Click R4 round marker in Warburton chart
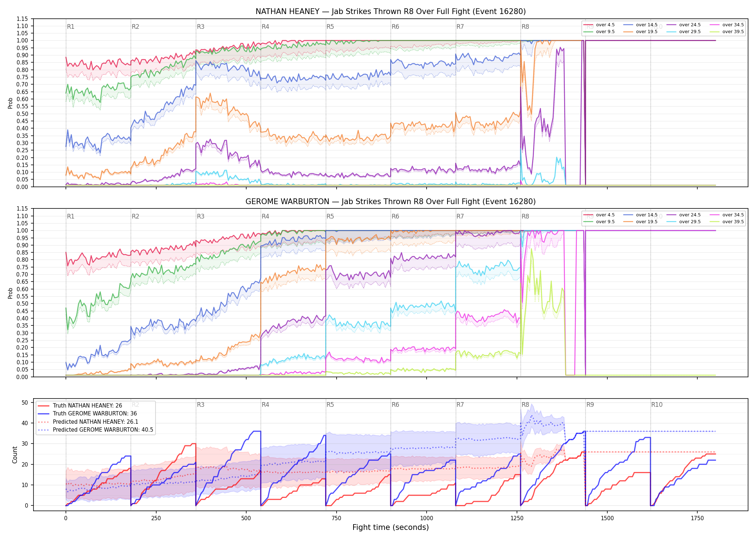 [265, 216]
